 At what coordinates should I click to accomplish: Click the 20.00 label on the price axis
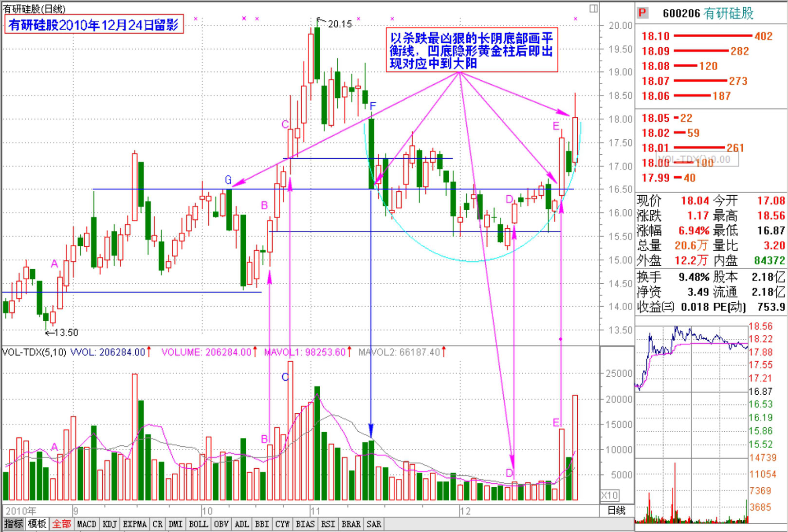coord(621,26)
